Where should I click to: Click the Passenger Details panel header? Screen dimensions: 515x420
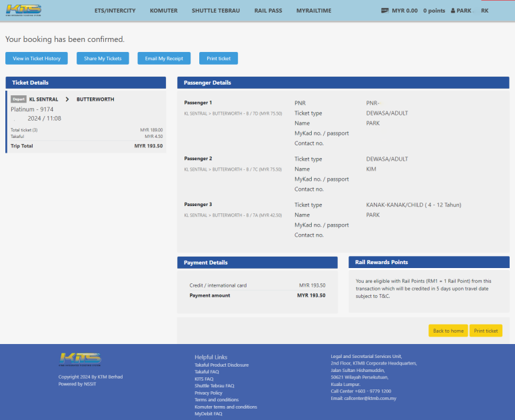pyautogui.click(x=343, y=83)
